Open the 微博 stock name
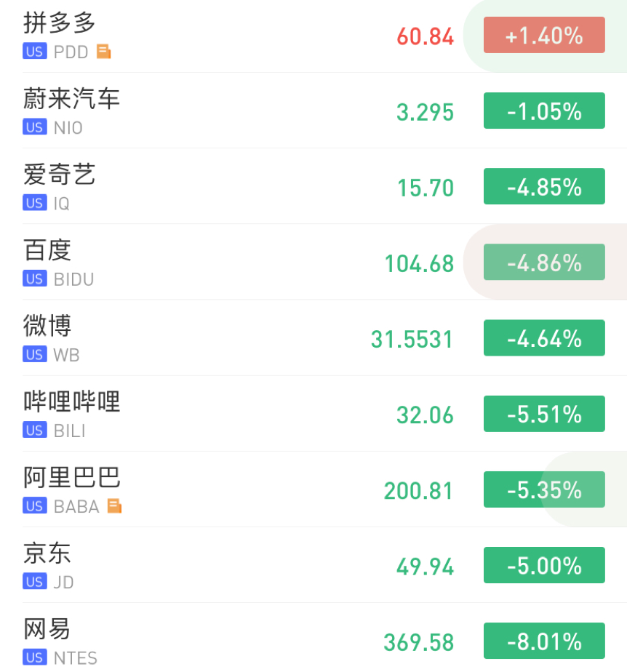 (47, 326)
